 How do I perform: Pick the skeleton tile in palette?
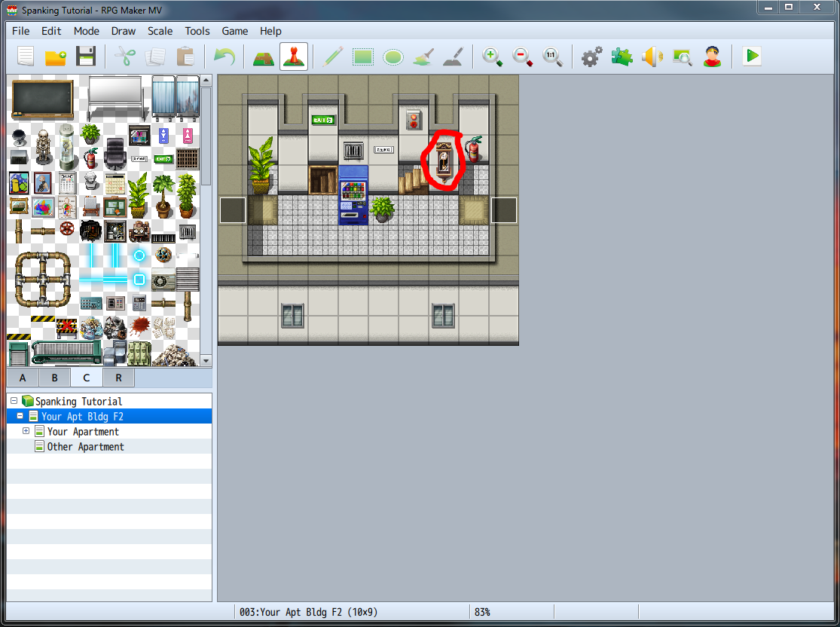point(43,146)
